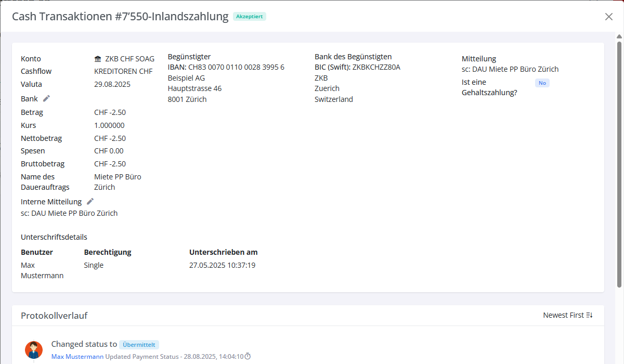Screen dimensions: 624x364
Task: Click the Übermittelt status badge
Action: coord(139,344)
